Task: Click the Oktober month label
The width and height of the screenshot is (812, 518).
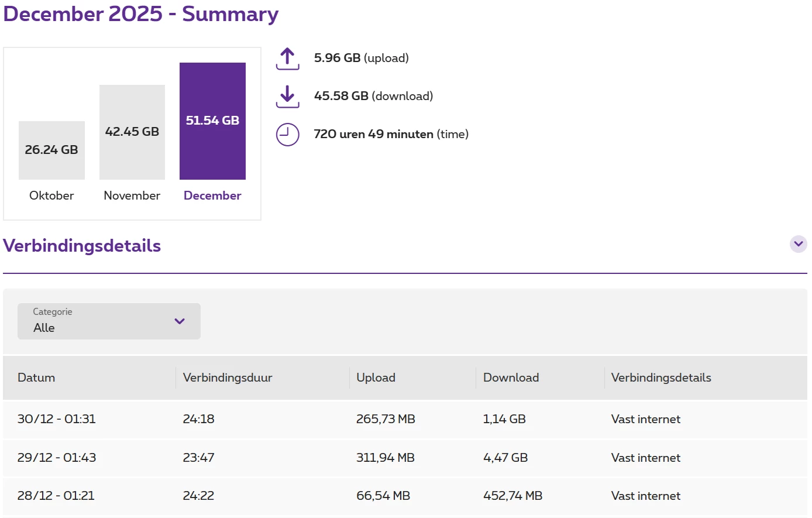Action: click(51, 195)
